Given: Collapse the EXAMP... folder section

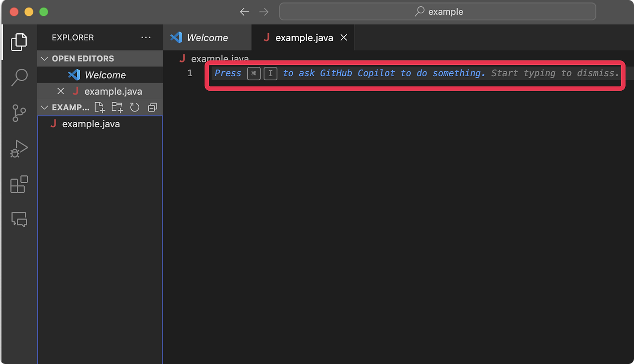Looking at the screenshot, I should pyautogui.click(x=45, y=107).
